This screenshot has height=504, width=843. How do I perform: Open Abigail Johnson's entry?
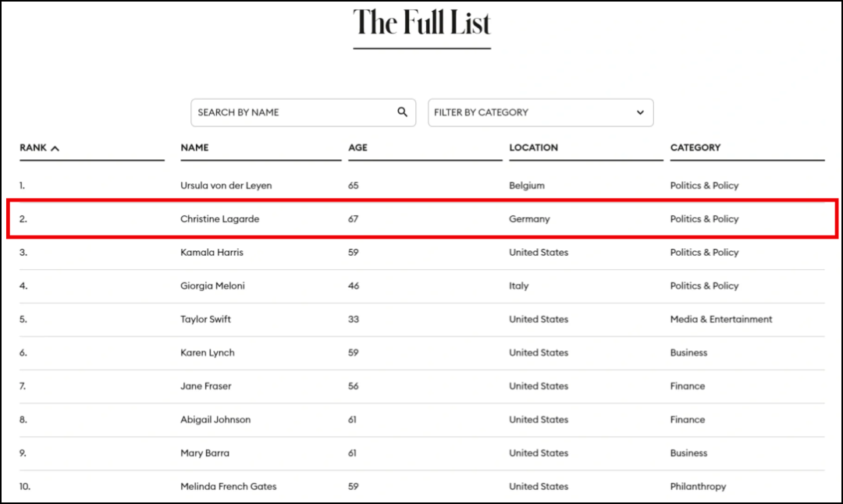[x=215, y=420]
